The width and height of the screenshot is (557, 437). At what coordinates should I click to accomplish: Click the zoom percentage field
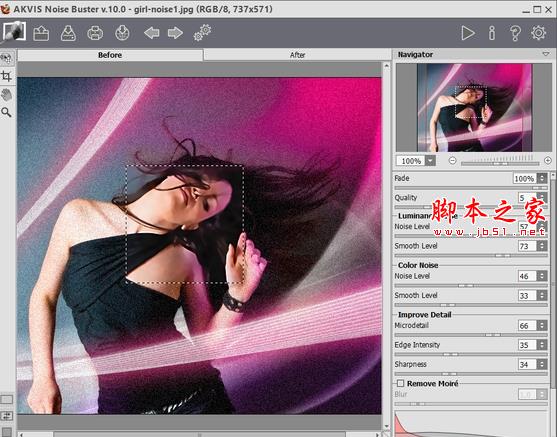point(411,161)
